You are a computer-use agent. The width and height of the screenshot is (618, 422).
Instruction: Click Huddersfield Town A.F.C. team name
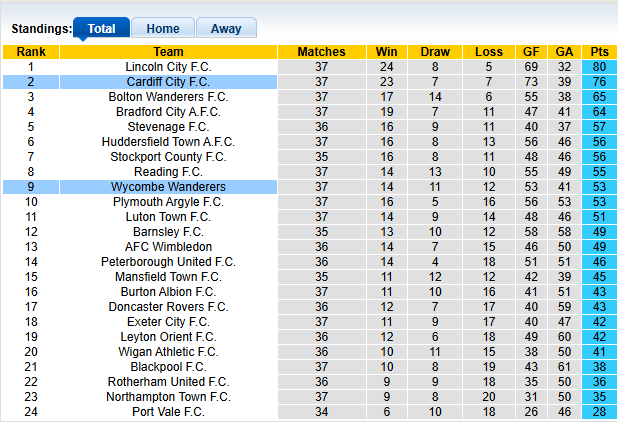pyautogui.click(x=168, y=142)
